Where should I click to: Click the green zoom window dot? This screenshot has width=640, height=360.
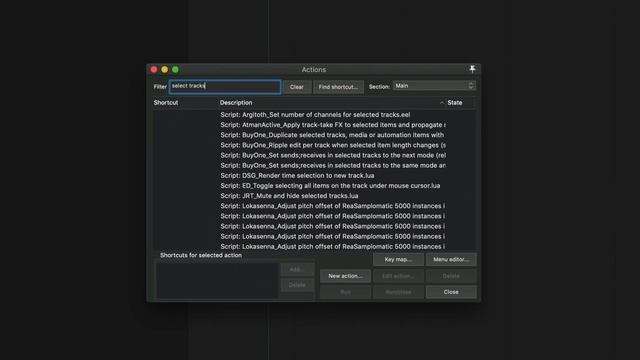tap(175, 69)
